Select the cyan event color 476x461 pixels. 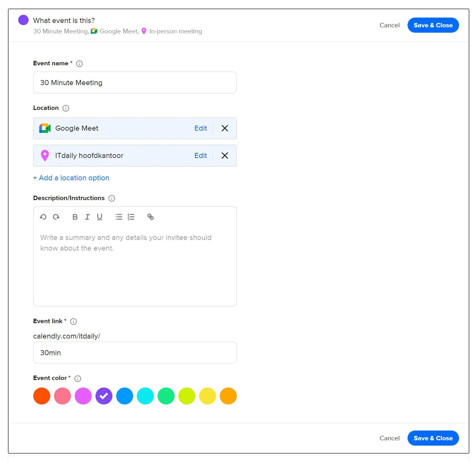pos(145,396)
